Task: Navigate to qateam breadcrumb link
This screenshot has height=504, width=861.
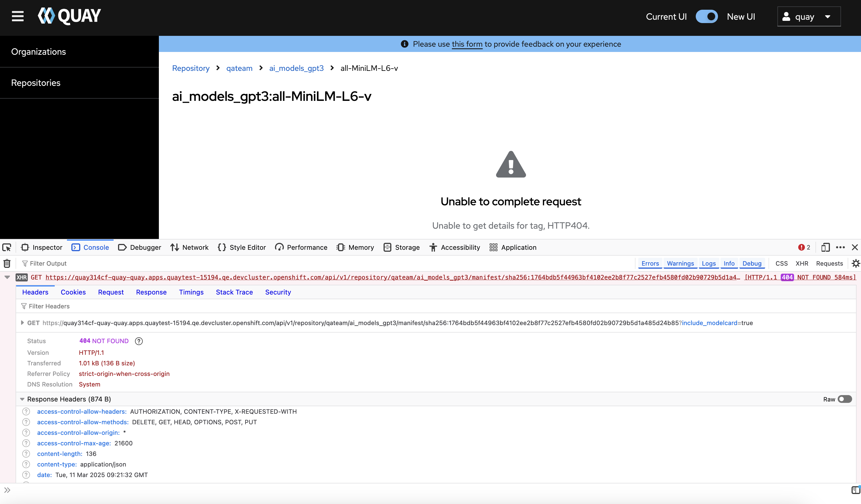Action: pyautogui.click(x=239, y=68)
